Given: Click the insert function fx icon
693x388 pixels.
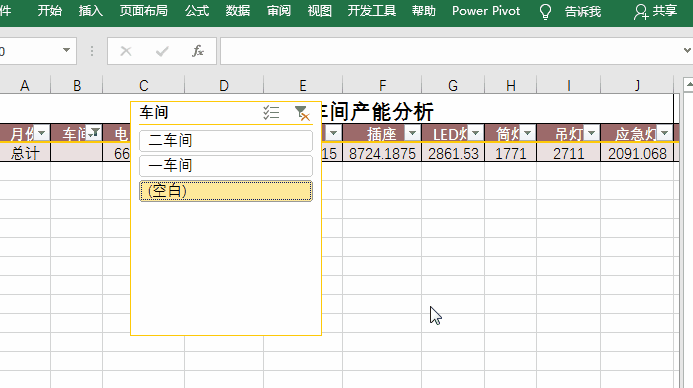Looking at the screenshot, I should [198, 51].
